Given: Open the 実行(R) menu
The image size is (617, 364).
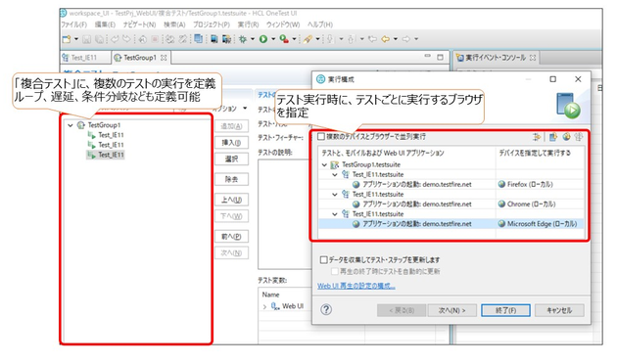Looking at the screenshot, I should [x=248, y=24].
